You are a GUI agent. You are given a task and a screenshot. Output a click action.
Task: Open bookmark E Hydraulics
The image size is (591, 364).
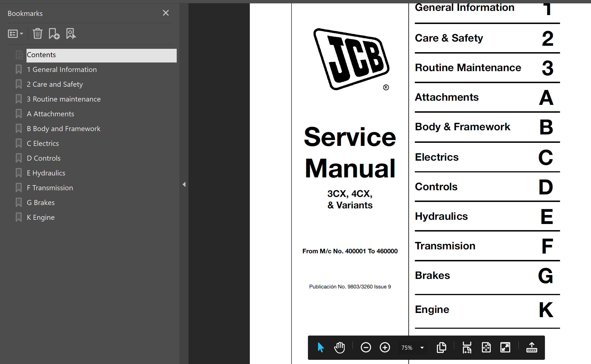pyautogui.click(x=46, y=173)
